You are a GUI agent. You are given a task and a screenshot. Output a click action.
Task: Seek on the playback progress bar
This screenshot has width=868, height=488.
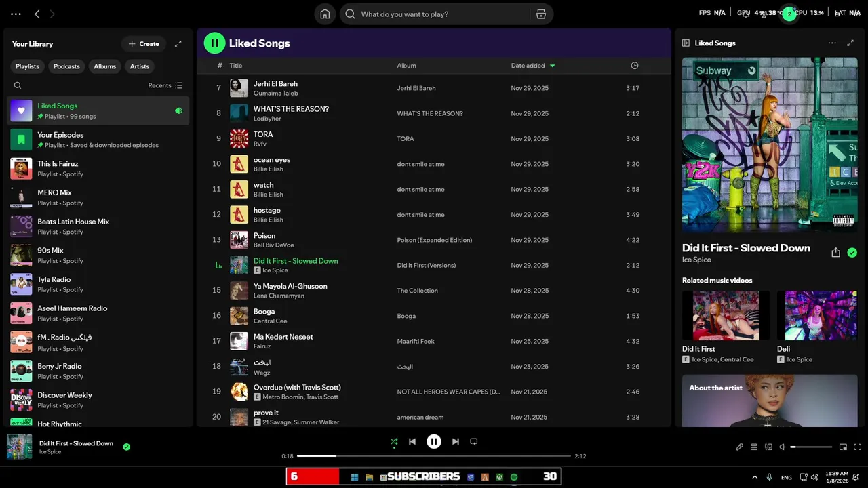click(x=434, y=456)
